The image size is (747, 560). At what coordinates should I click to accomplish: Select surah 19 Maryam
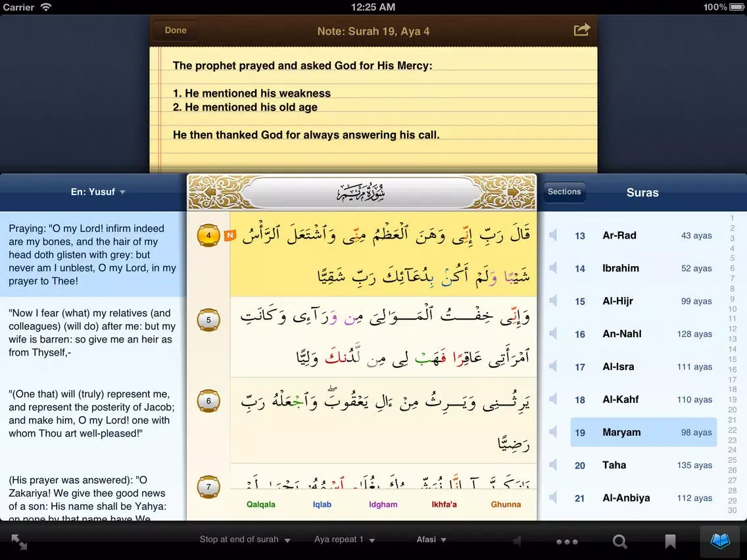point(643,432)
